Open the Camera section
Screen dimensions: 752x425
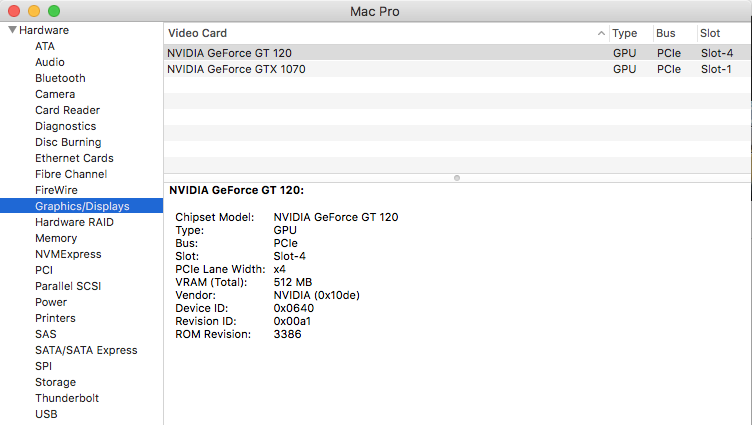[55, 94]
